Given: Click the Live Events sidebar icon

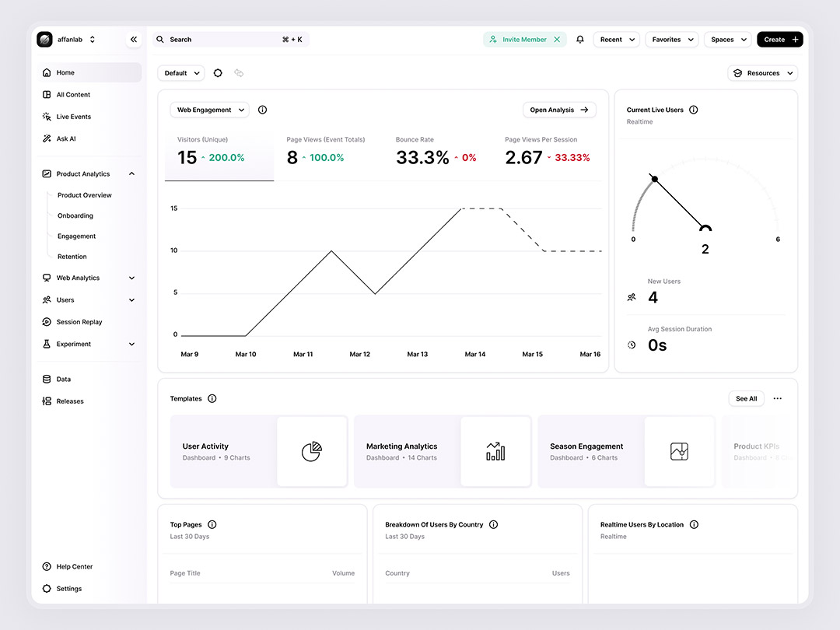Looking at the screenshot, I should tap(46, 116).
